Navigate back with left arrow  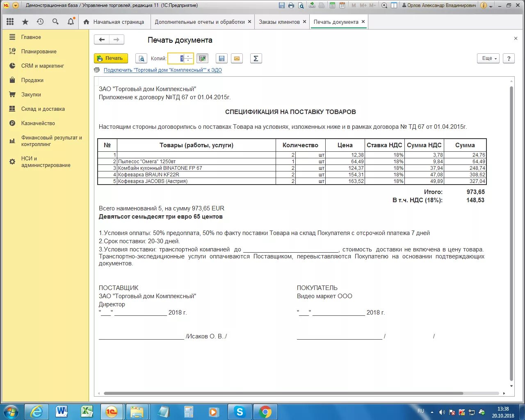(x=102, y=40)
